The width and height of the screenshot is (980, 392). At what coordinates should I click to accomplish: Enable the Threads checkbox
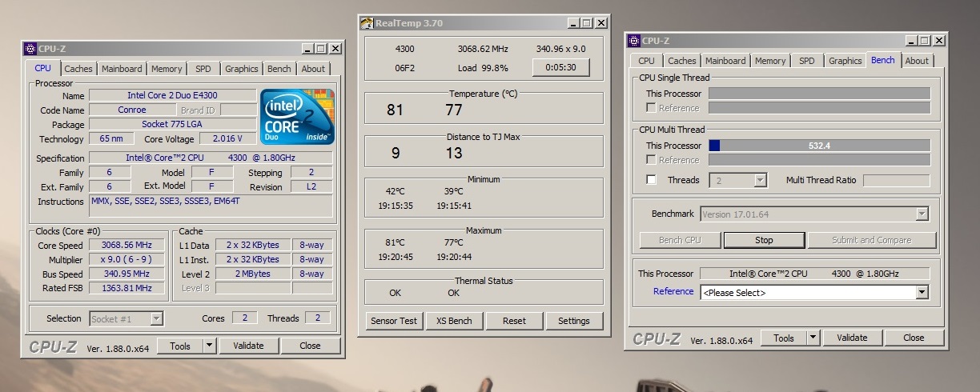click(651, 180)
